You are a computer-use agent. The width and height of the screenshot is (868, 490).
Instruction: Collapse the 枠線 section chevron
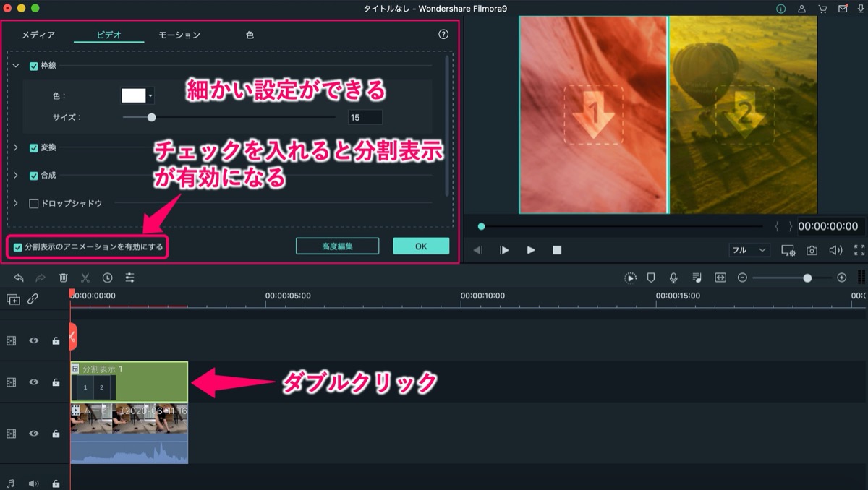coord(16,66)
